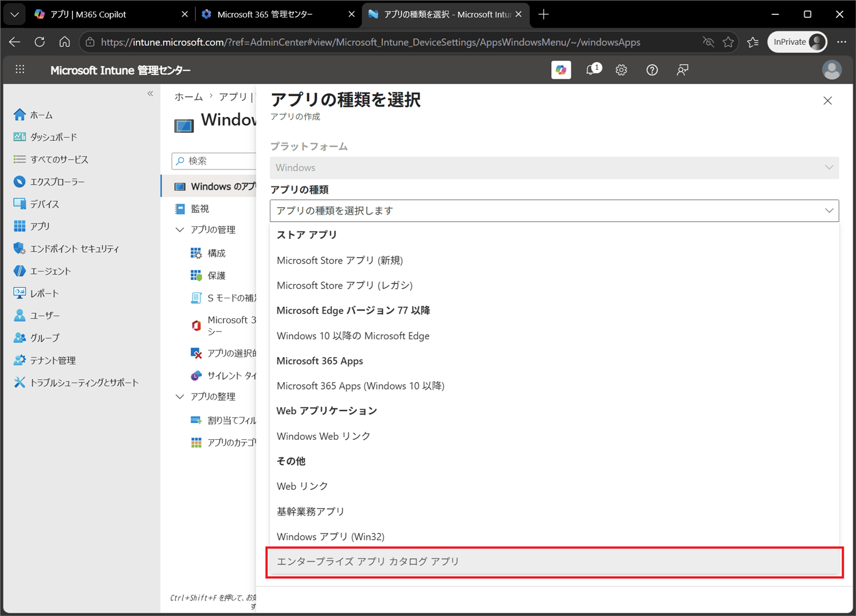Open the help question mark icon
The height and width of the screenshot is (616, 856).
[652, 70]
